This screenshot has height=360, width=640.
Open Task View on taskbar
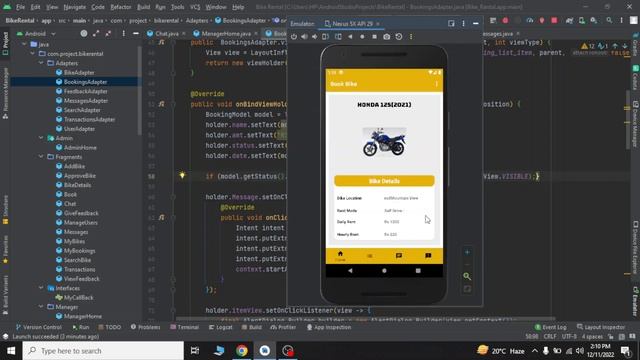click(x=195, y=351)
